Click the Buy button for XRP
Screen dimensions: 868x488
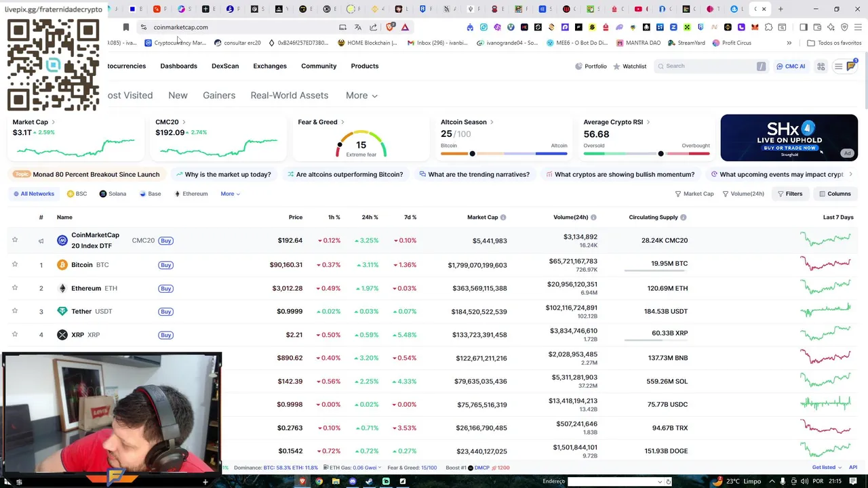(165, 335)
